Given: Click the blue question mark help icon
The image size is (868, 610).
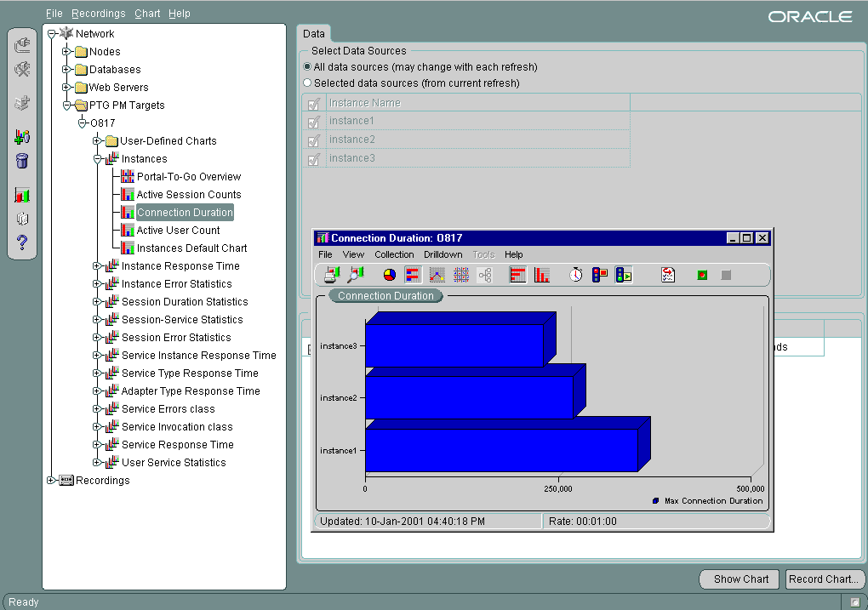Looking at the screenshot, I should (x=22, y=242).
